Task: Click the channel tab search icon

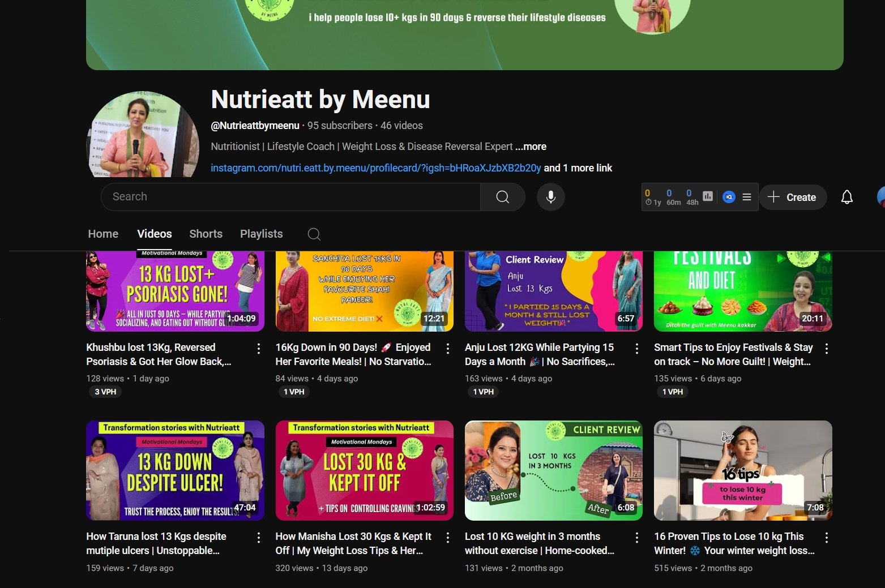Action: pyautogui.click(x=314, y=234)
